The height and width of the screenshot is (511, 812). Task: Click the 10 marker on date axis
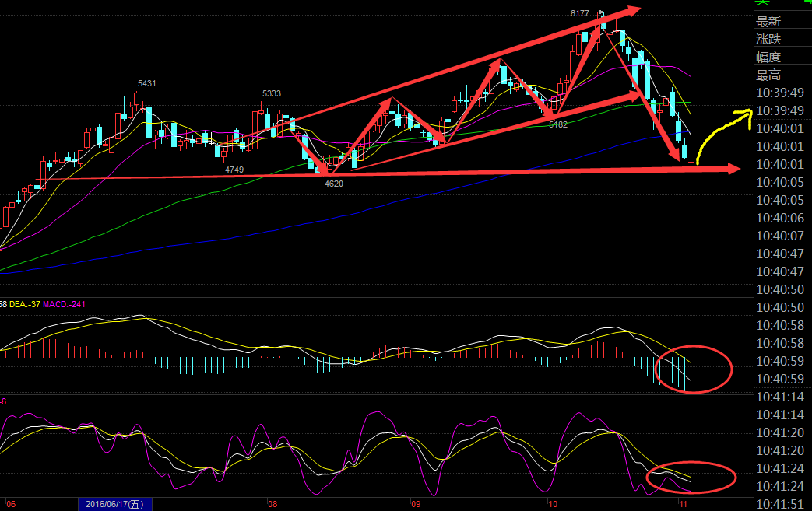552,504
